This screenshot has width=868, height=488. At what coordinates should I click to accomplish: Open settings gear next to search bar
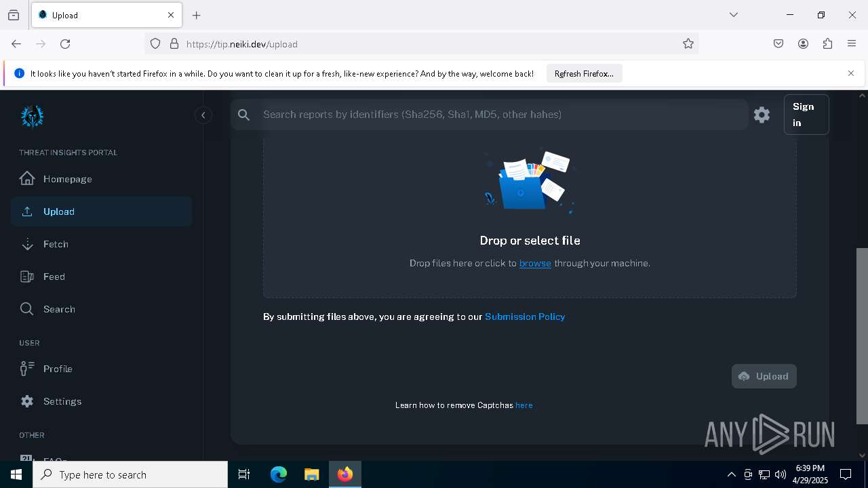pyautogui.click(x=762, y=115)
